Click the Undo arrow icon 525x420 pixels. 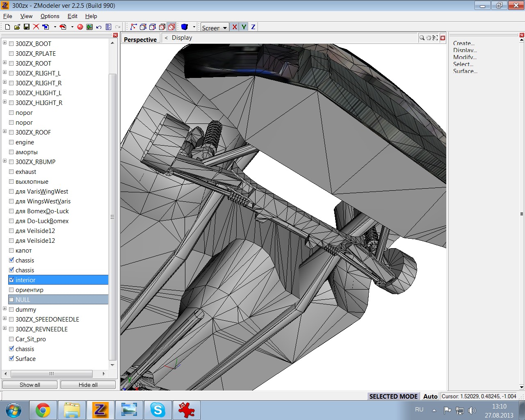99,27
